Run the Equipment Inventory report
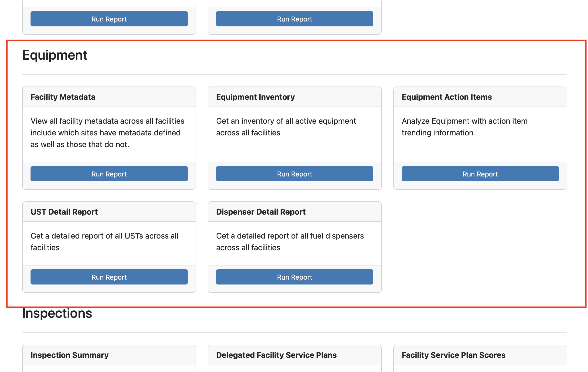The image size is (588, 372). 294,174
